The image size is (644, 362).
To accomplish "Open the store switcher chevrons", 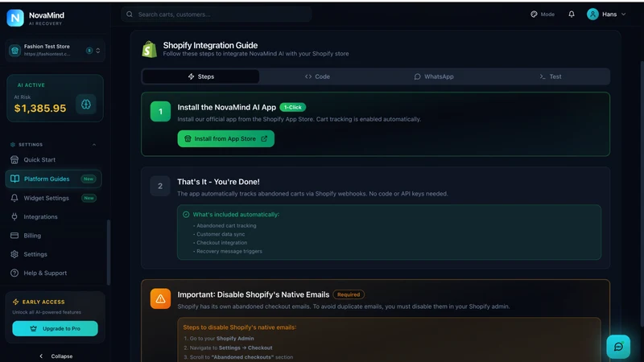I will [97, 51].
